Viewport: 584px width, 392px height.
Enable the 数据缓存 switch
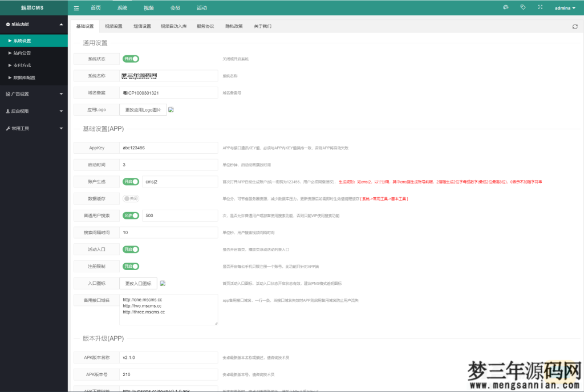tap(132, 198)
